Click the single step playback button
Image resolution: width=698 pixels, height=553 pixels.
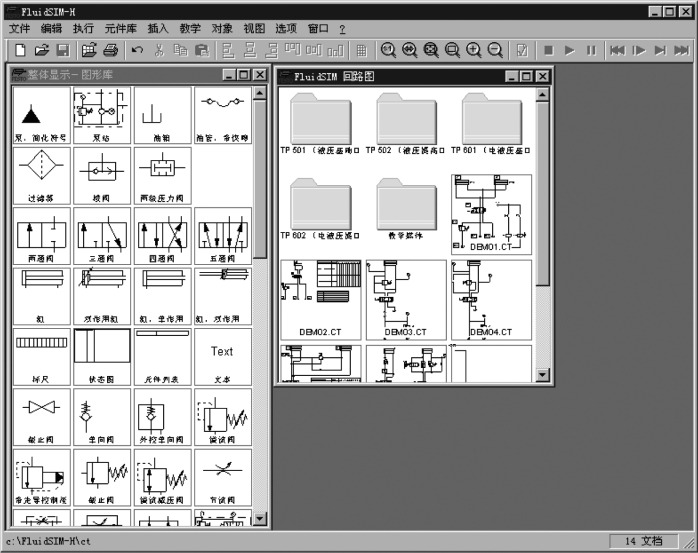pyautogui.click(x=639, y=50)
